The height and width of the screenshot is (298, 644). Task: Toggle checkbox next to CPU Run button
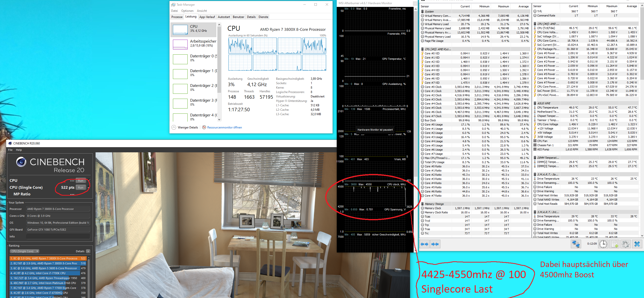coord(89,180)
